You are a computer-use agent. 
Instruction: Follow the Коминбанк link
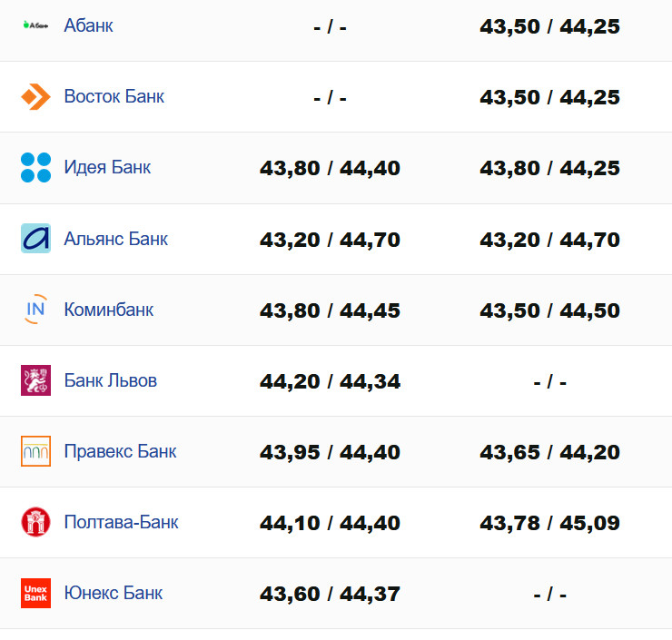point(108,310)
